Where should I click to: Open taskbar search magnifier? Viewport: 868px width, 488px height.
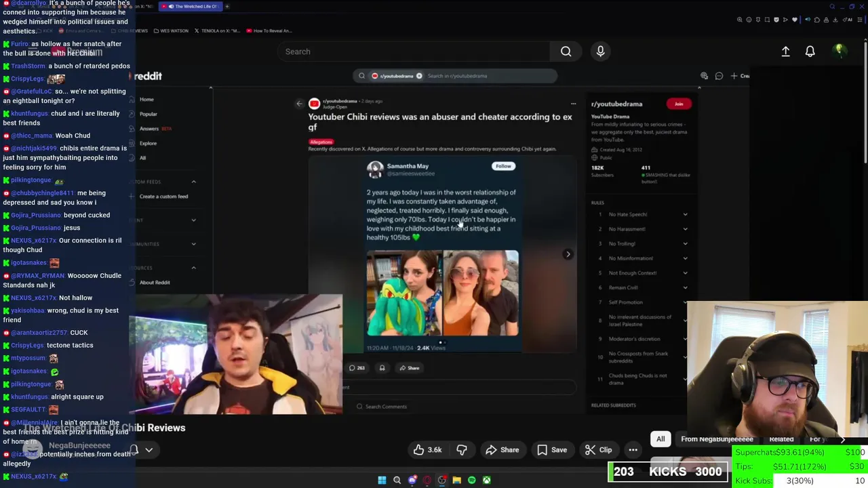point(397,481)
